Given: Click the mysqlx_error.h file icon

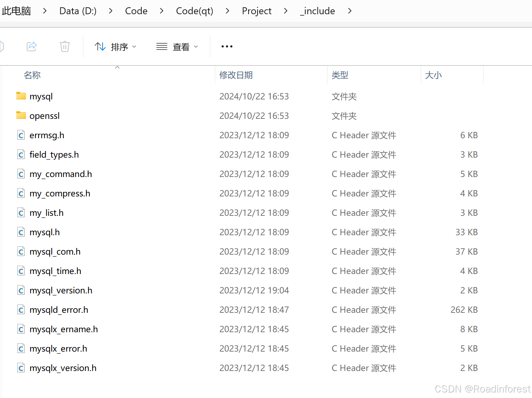Looking at the screenshot, I should tap(21, 348).
